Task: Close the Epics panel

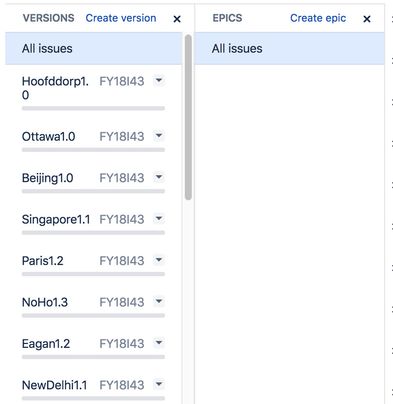Action: coord(367,19)
